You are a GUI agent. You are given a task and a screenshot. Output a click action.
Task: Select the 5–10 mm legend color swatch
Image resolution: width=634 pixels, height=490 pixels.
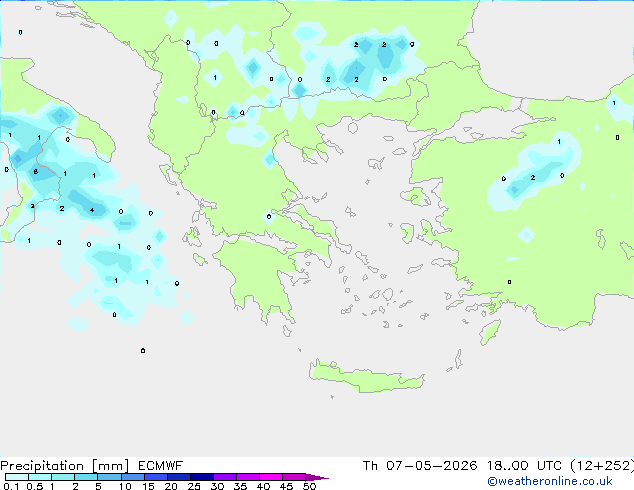point(109,477)
